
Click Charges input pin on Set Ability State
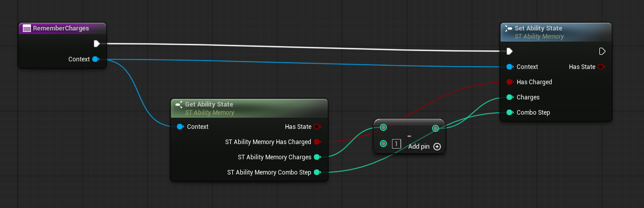[510, 97]
